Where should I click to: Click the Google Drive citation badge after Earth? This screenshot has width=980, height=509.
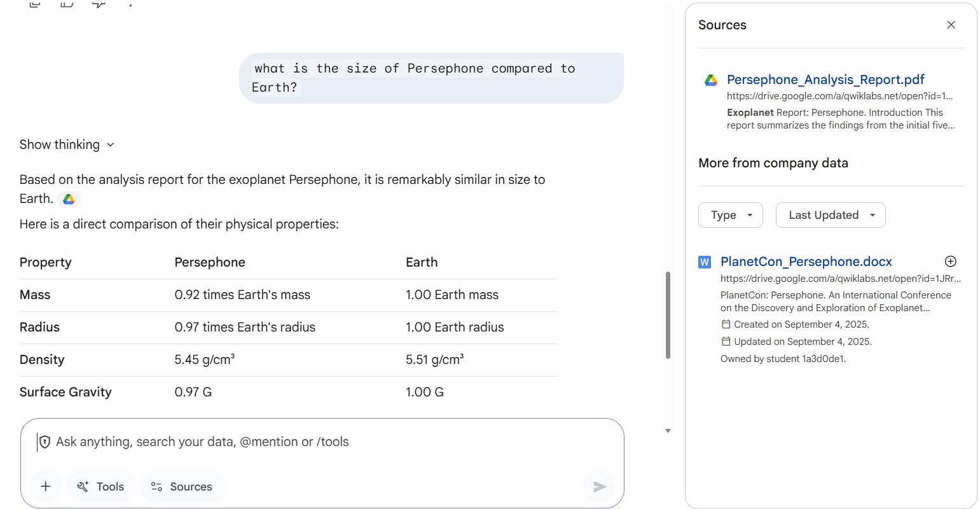tap(68, 199)
